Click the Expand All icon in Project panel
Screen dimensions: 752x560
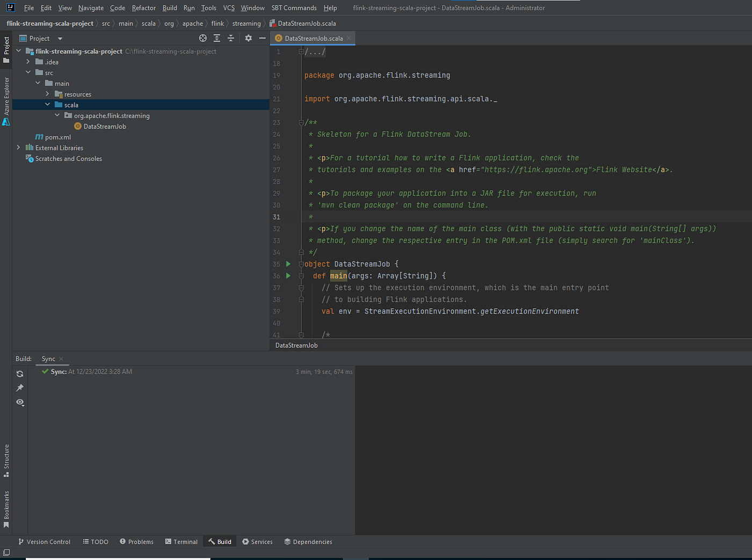(x=216, y=38)
